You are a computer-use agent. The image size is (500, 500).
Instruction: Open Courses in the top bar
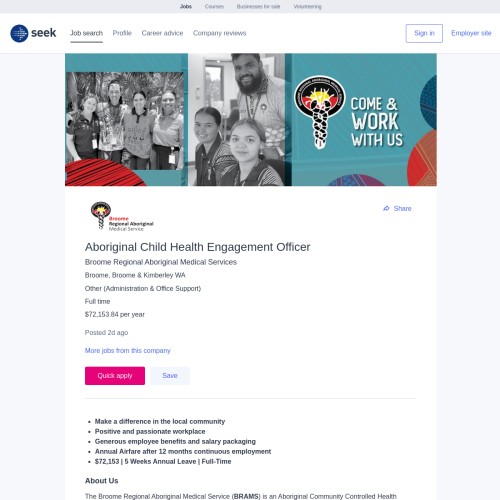click(x=214, y=6)
